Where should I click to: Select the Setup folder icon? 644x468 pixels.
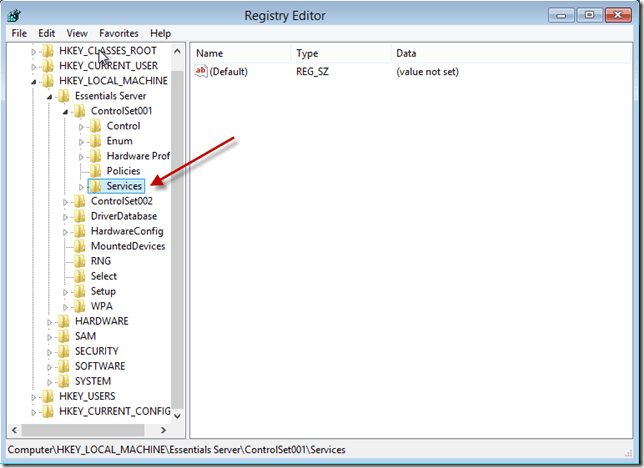(80, 291)
